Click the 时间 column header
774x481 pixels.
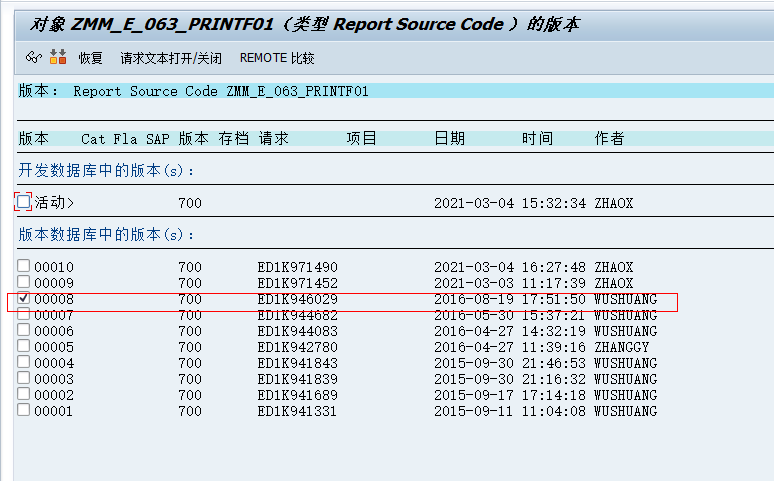point(538,138)
